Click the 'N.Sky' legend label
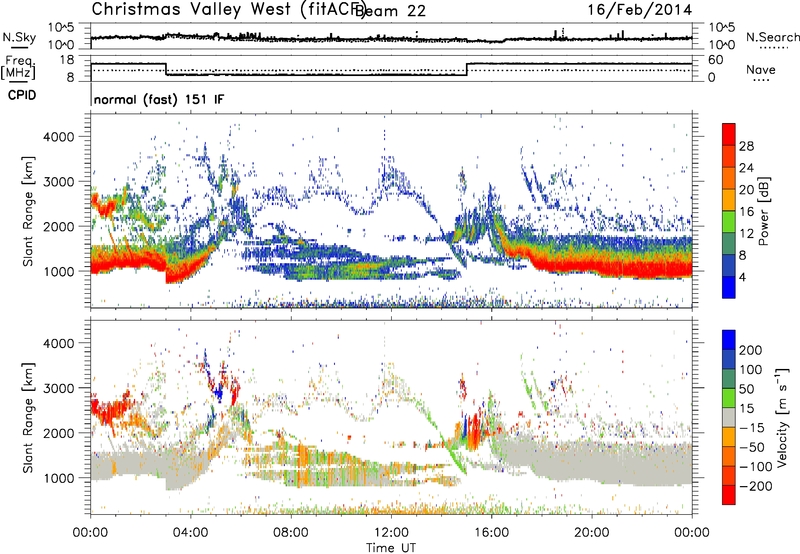 click(x=19, y=37)
